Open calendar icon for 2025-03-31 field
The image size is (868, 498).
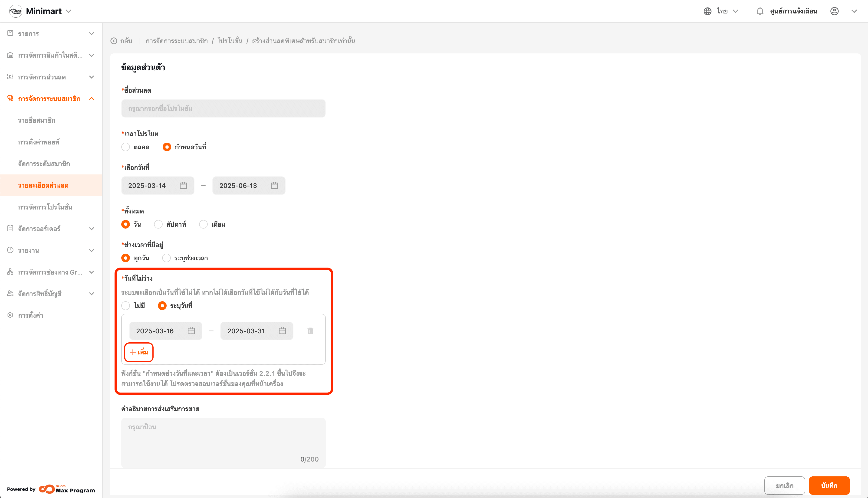[282, 331]
